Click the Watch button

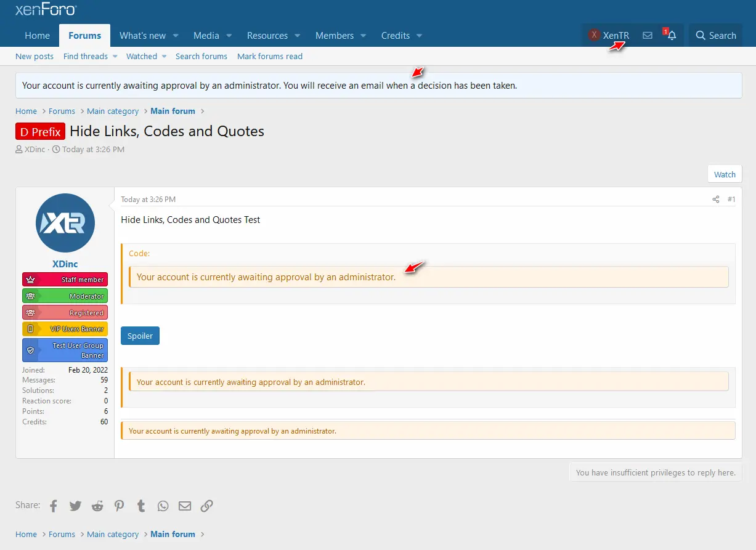[725, 174]
